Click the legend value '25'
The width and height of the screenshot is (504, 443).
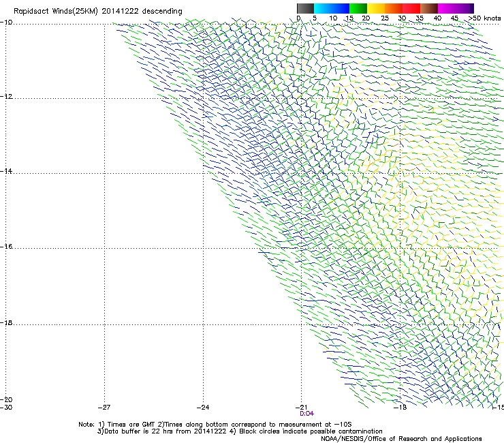click(384, 18)
